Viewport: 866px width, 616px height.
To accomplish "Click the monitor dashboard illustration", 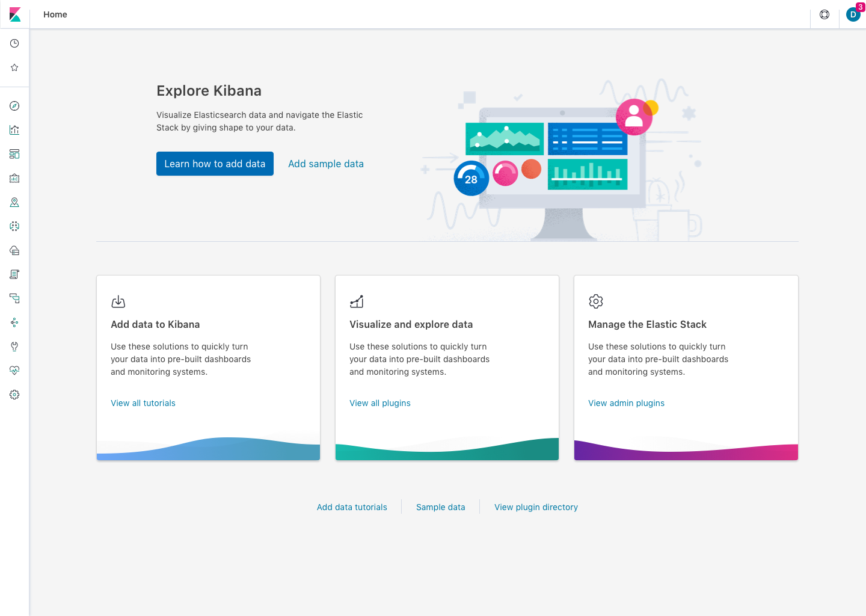I will [x=562, y=160].
